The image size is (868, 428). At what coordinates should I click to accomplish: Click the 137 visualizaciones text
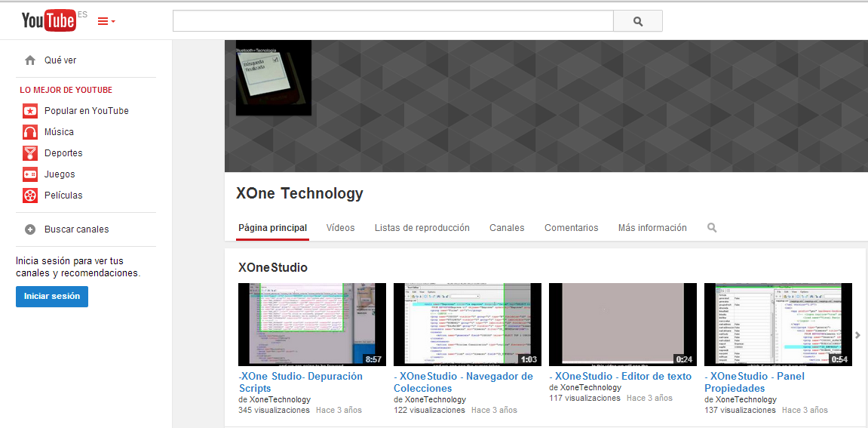pos(740,410)
